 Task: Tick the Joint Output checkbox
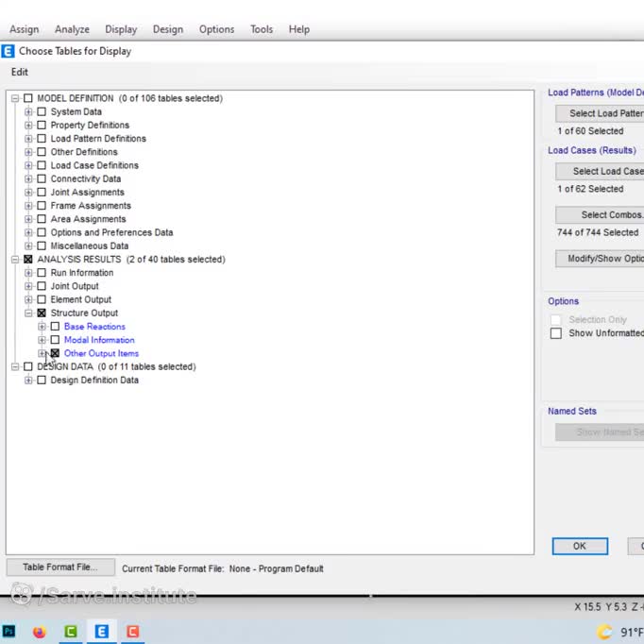coord(42,286)
